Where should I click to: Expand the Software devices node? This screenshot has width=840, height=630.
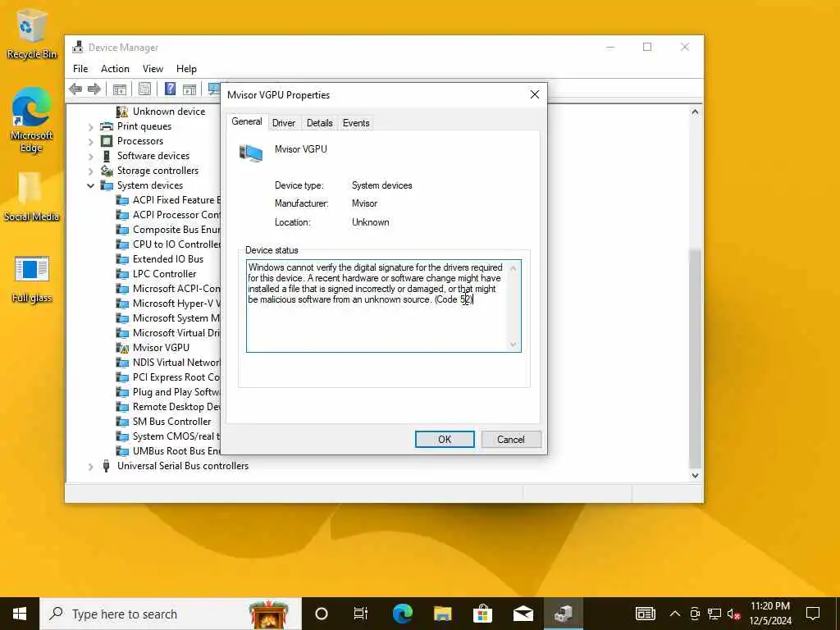coord(90,157)
